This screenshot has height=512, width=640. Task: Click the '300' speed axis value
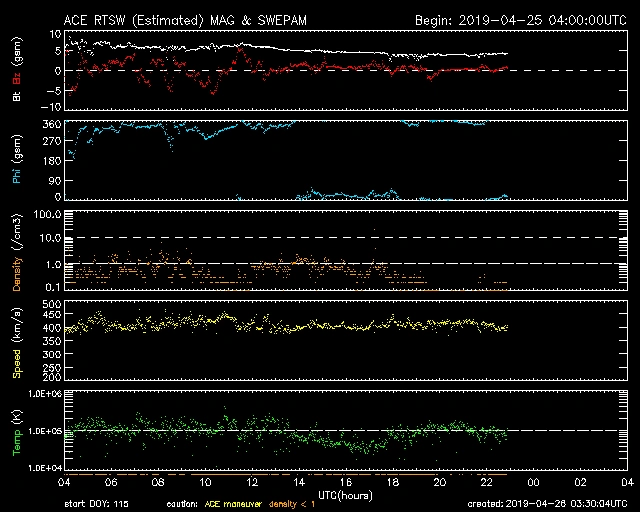pyautogui.click(x=52, y=354)
